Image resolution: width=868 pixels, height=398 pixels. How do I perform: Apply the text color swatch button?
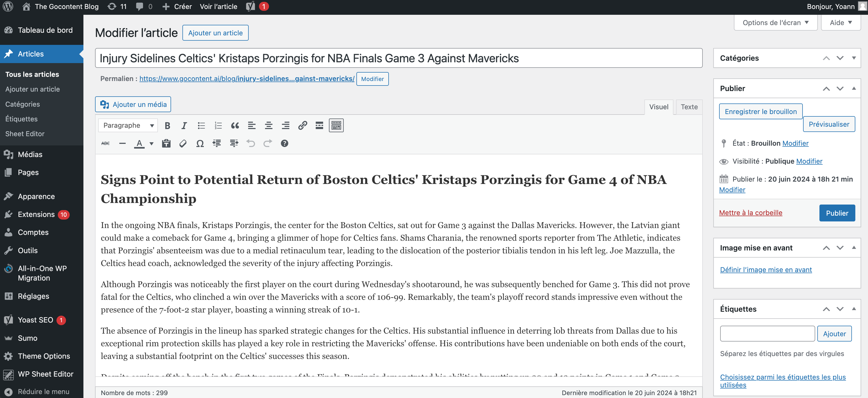point(139,144)
